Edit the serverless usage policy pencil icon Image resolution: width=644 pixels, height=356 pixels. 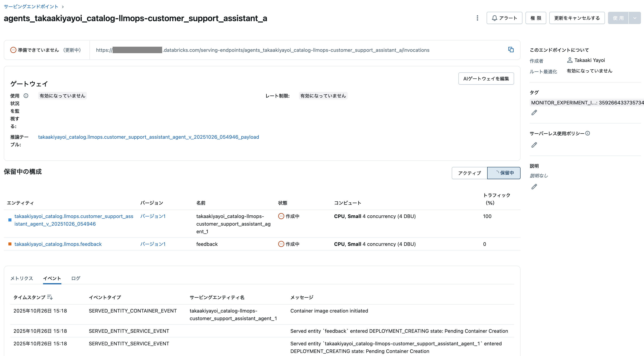(x=534, y=145)
